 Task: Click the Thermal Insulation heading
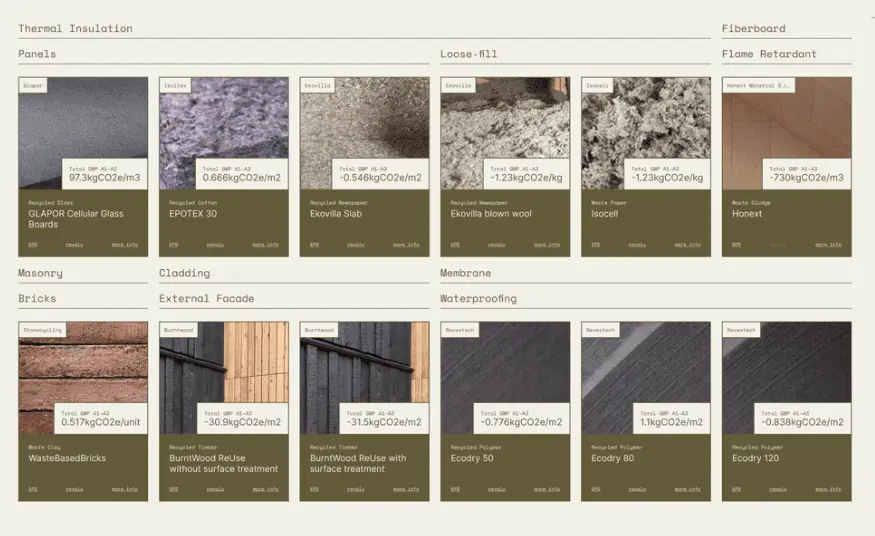coord(75,28)
